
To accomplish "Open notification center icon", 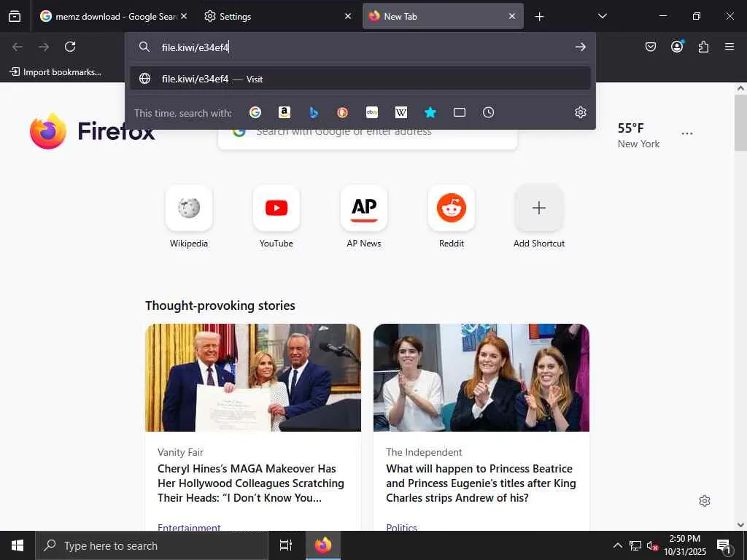I will tap(724, 545).
